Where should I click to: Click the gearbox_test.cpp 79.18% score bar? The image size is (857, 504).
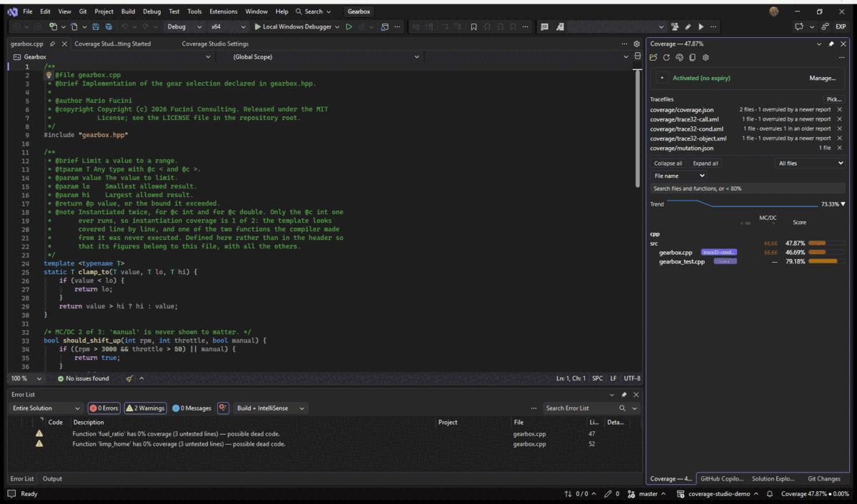click(x=827, y=261)
